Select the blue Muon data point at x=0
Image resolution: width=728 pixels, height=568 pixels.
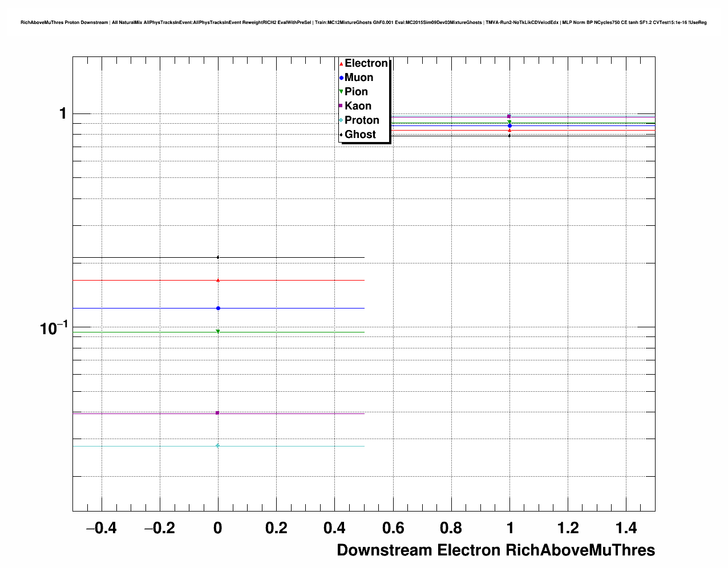click(x=218, y=309)
